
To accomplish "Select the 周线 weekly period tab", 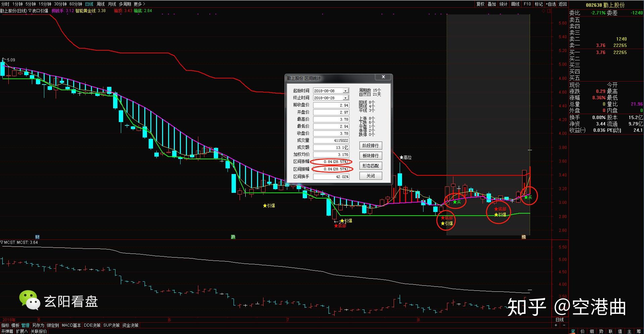I will 101,4.
